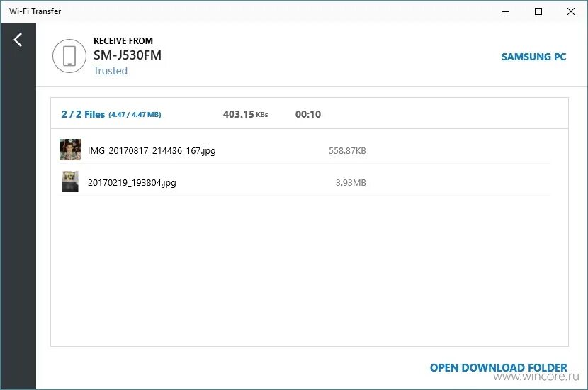The width and height of the screenshot is (588, 390).
Task: Close the Wi-Fi Transfer window
Action: point(571,11)
